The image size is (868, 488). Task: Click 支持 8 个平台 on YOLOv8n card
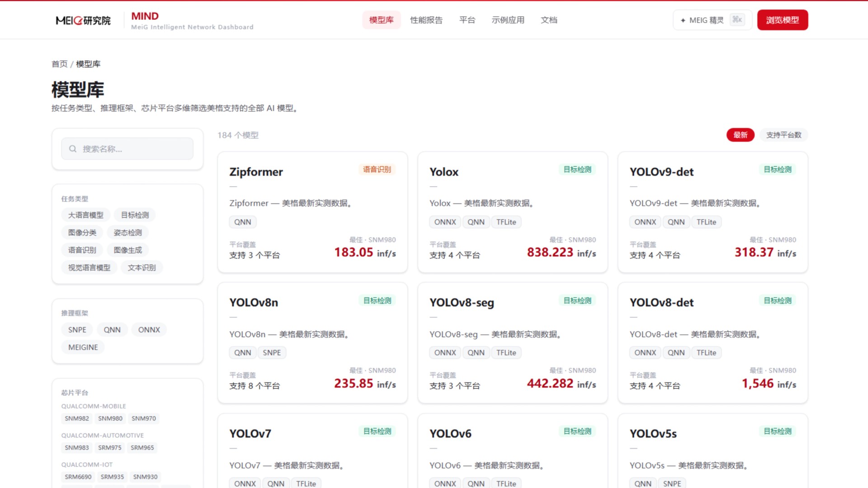255,386
